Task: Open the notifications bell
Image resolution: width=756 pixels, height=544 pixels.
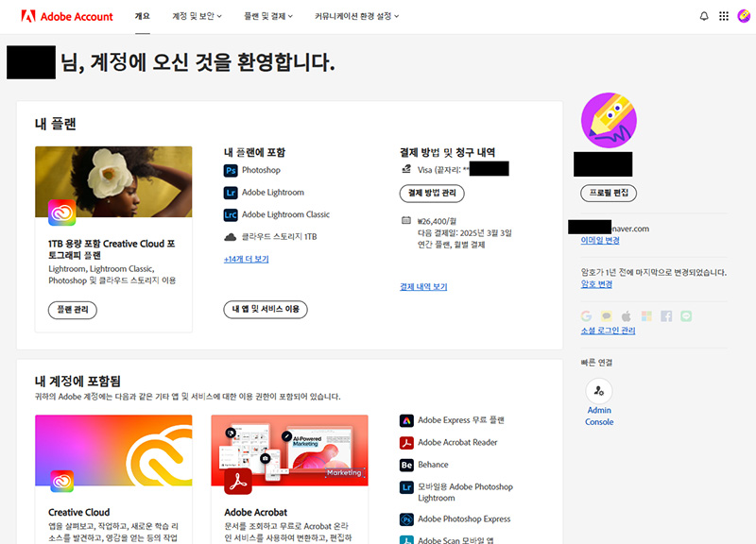Action: pyautogui.click(x=704, y=16)
